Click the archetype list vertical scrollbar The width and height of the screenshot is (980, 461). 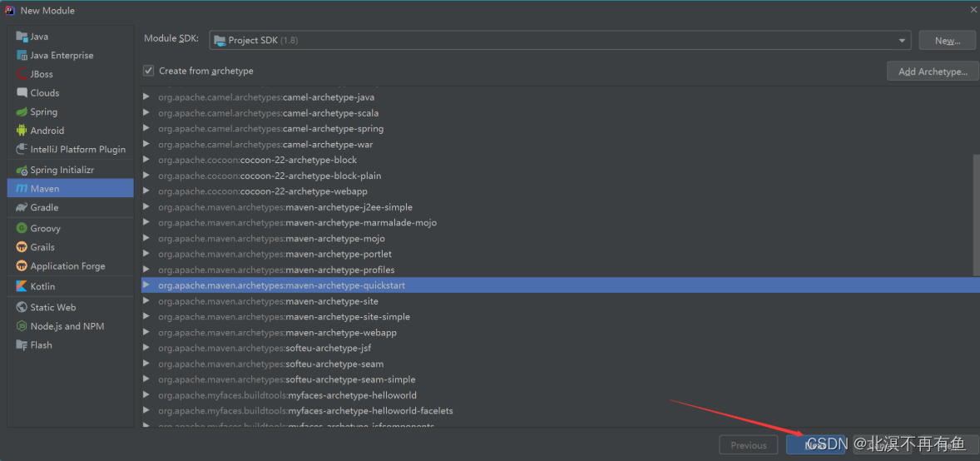[976, 216]
